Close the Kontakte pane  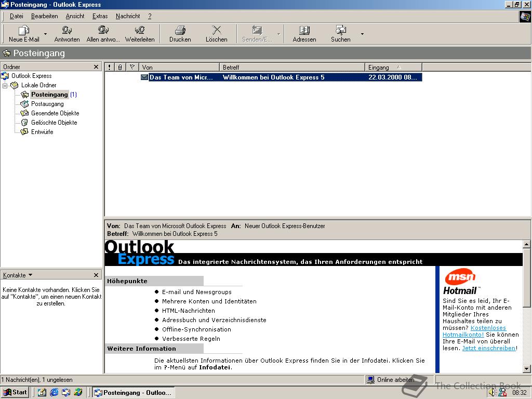coord(96,275)
